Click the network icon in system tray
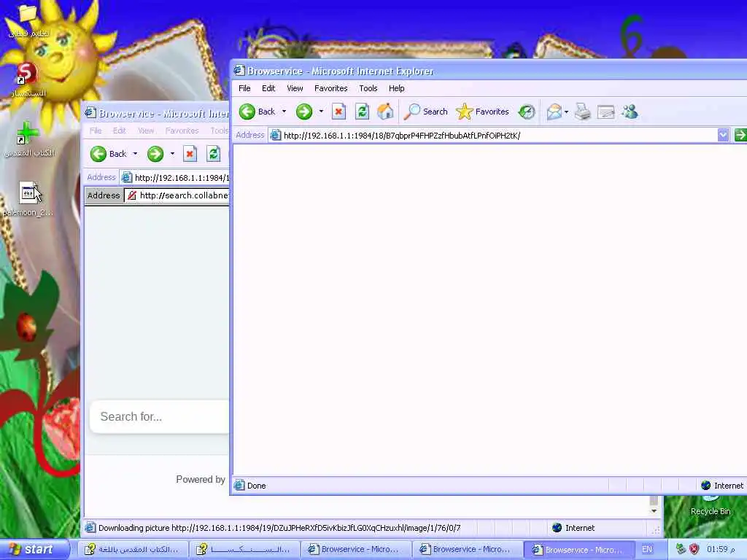This screenshot has height=560, width=747. pos(681,549)
